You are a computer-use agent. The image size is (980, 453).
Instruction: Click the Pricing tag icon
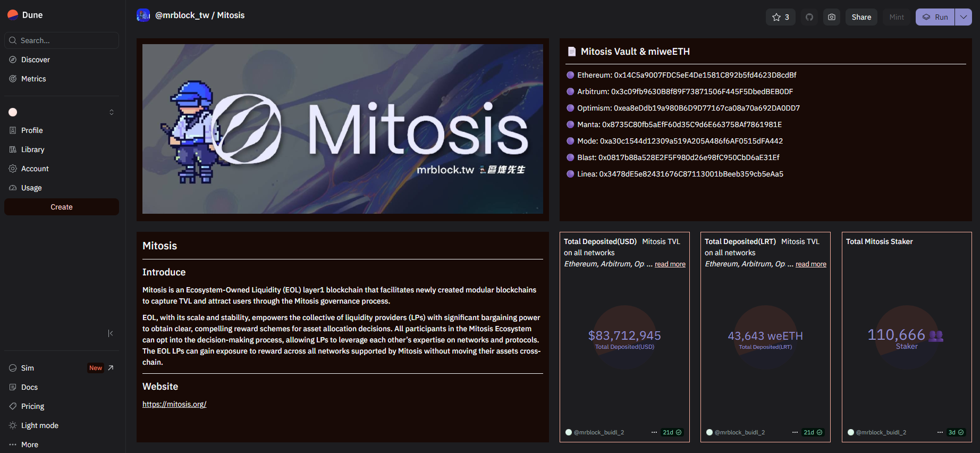coord(13,406)
